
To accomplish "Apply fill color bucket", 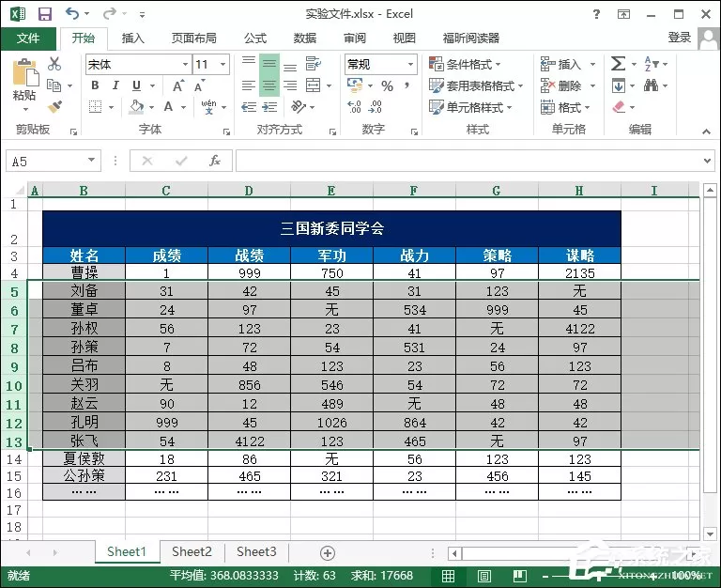I will point(136,107).
